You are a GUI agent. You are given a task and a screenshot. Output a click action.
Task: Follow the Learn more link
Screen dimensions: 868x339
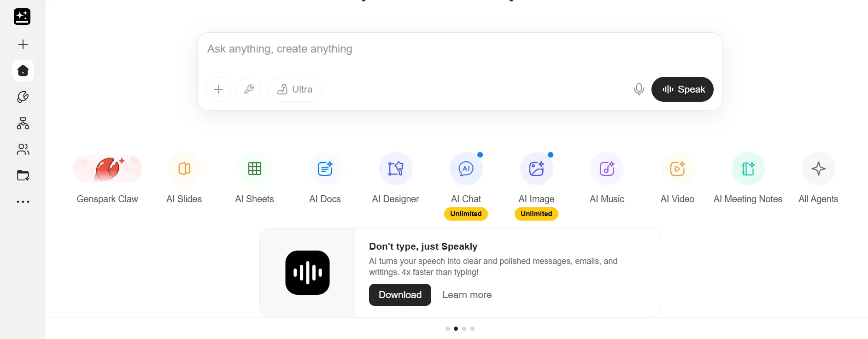click(467, 295)
